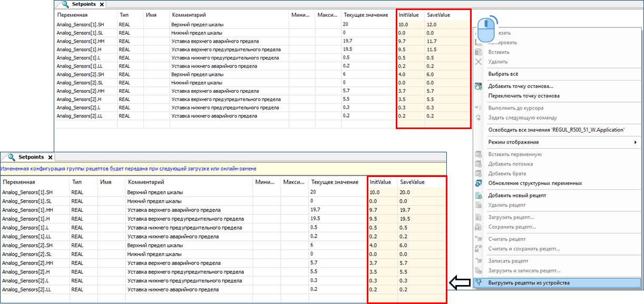
Task: Click the X icon next to Удалить
Action: click(x=479, y=62)
